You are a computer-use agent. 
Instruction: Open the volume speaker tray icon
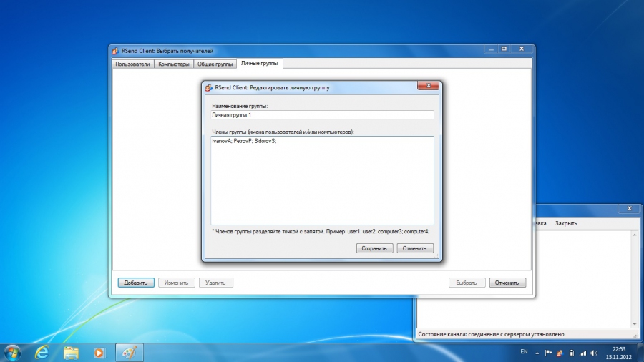(x=595, y=353)
